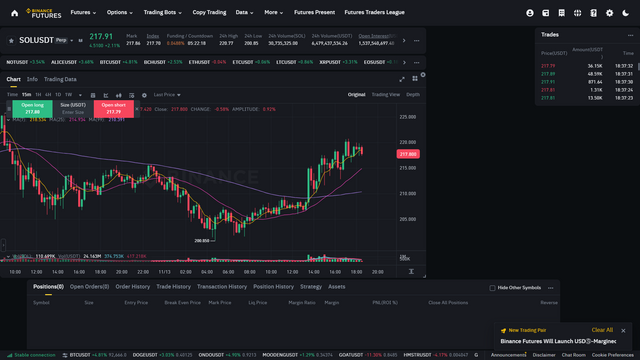Switch chart to Depth view
The height and width of the screenshot is (360, 640).
click(413, 95)
